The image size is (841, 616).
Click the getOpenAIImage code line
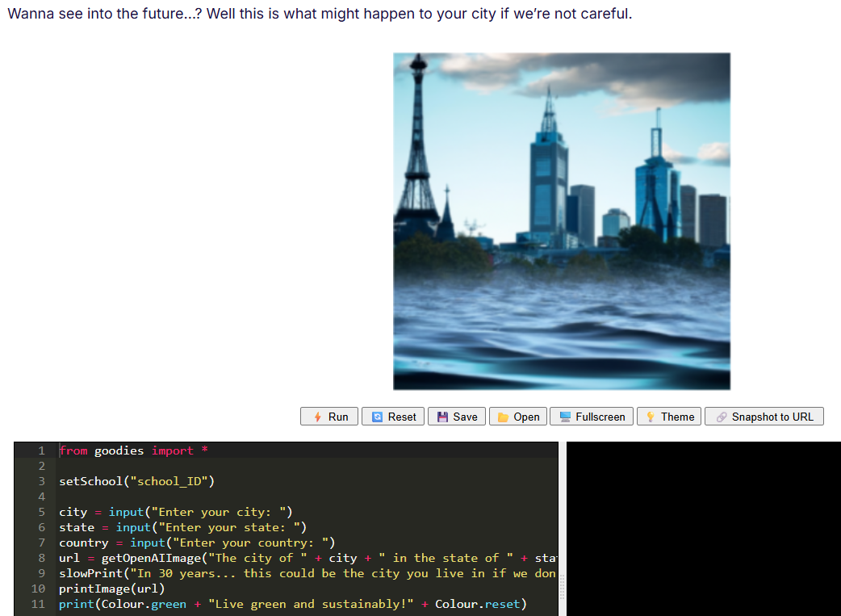[308, 558]
